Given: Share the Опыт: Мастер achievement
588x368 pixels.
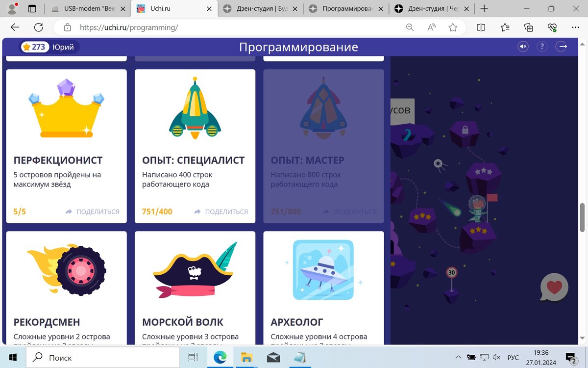Looking at the screenshot, I should click(350, 212).
